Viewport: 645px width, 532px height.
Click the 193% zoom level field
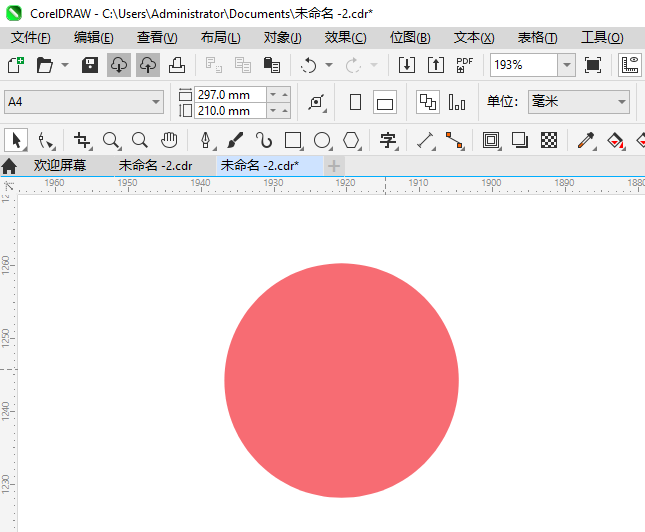coord(524,65)
